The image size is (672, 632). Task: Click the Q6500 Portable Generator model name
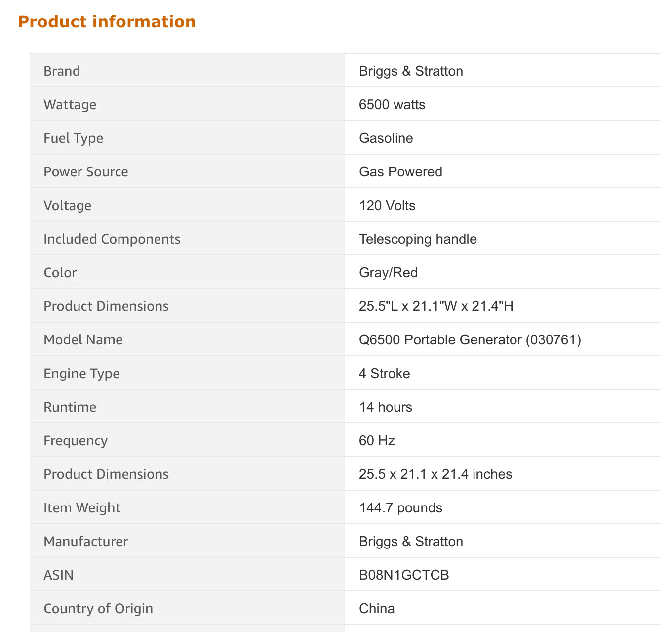470,340
